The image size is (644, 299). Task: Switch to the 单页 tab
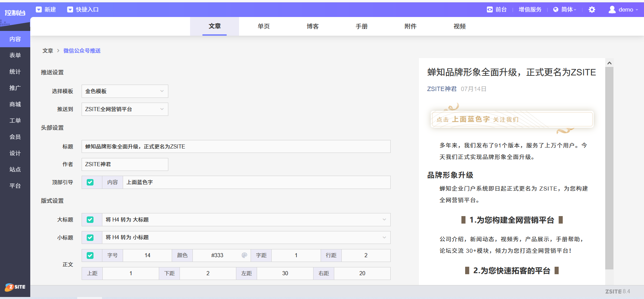coord(264,26)
